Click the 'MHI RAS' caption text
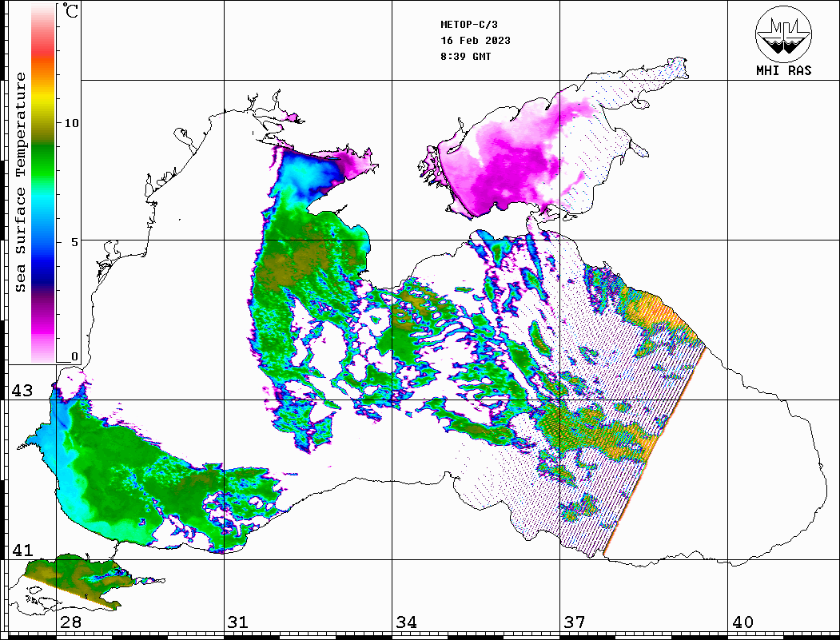The width and height of the screenshot is (840, 640). coord(784,70)
